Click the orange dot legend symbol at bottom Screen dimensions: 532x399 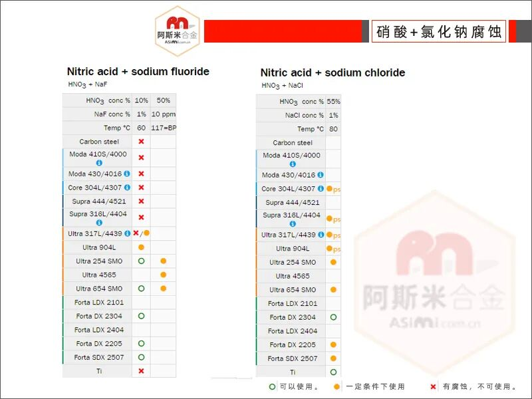[336, 387]
